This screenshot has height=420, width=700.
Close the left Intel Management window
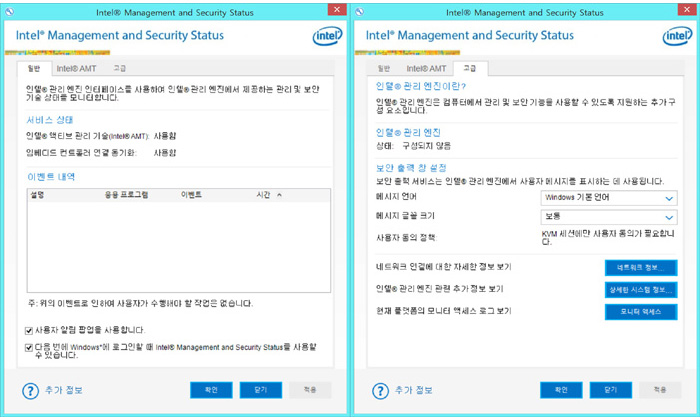pos(337,9)
